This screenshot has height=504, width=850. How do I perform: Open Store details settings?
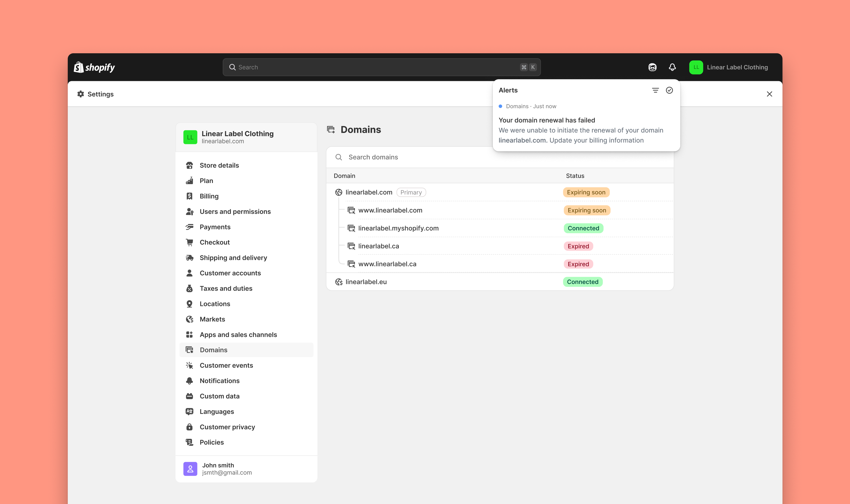[246, 165]
